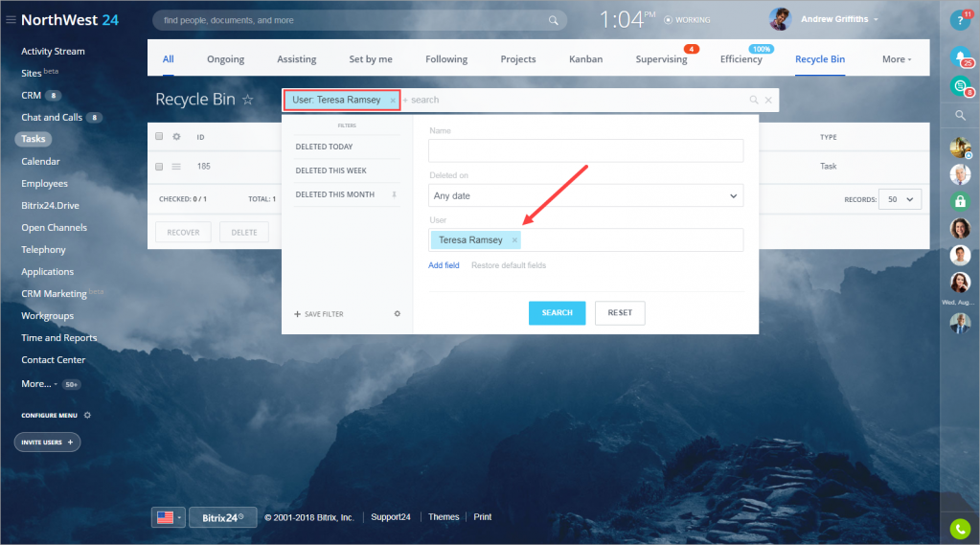Image resolution: width=980 pixels, height=545 pixels.
Task: Open the white-haired man's avatar in sidebar
Action: tap(960, 174)
